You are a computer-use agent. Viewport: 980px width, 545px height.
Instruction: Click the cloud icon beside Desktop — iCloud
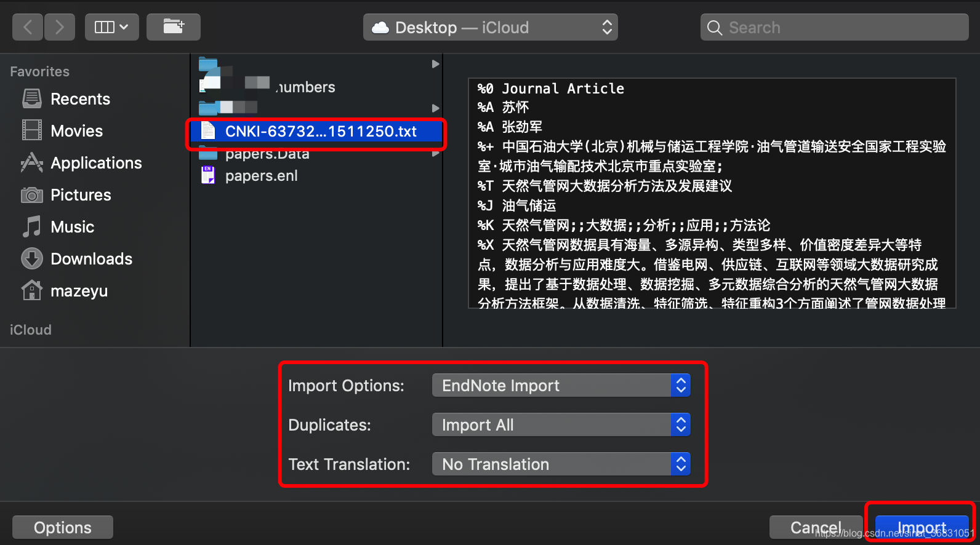pyautogui.click(x=380, y=28)
